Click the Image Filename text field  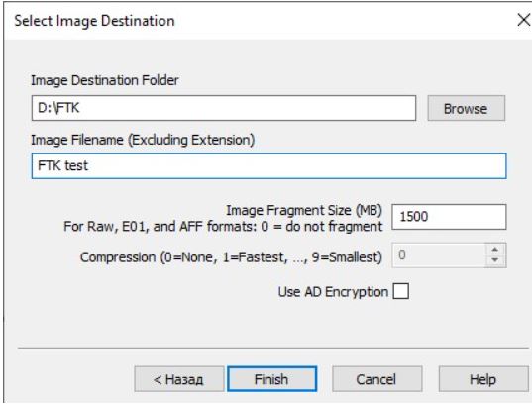tap(269, 166)
